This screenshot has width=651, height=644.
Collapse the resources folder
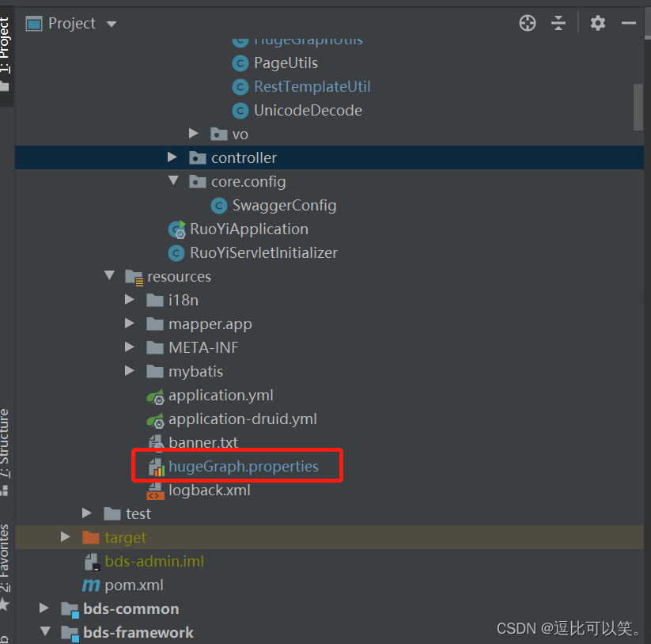[110, 275]
